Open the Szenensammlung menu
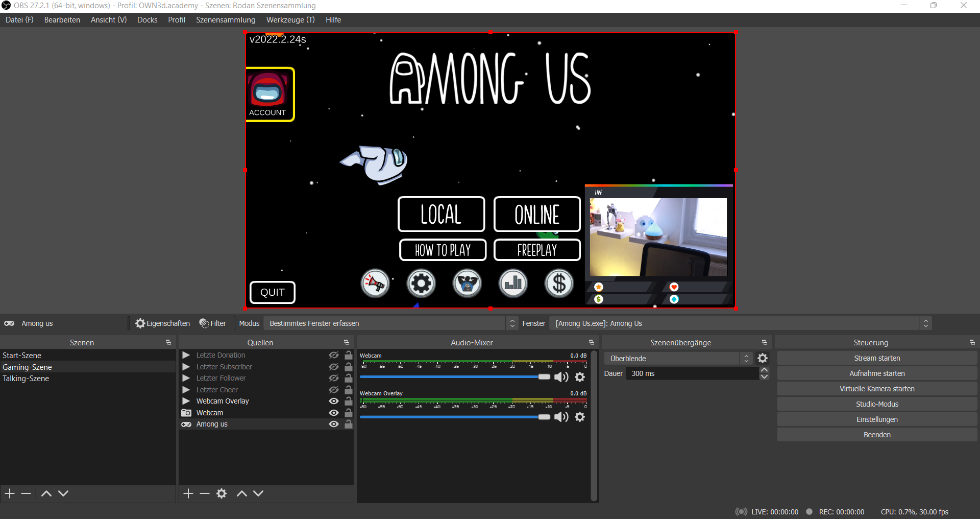This screenshot has width=980, height=519. point(226,20)
